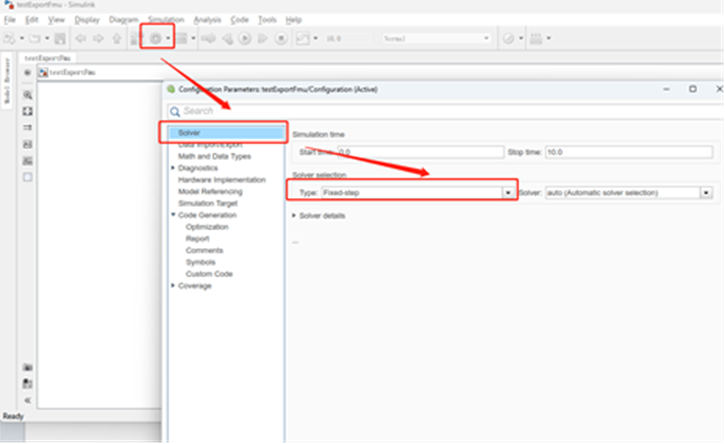
Task: Select Model Referencing pane
Action: [x=210, y=191]
